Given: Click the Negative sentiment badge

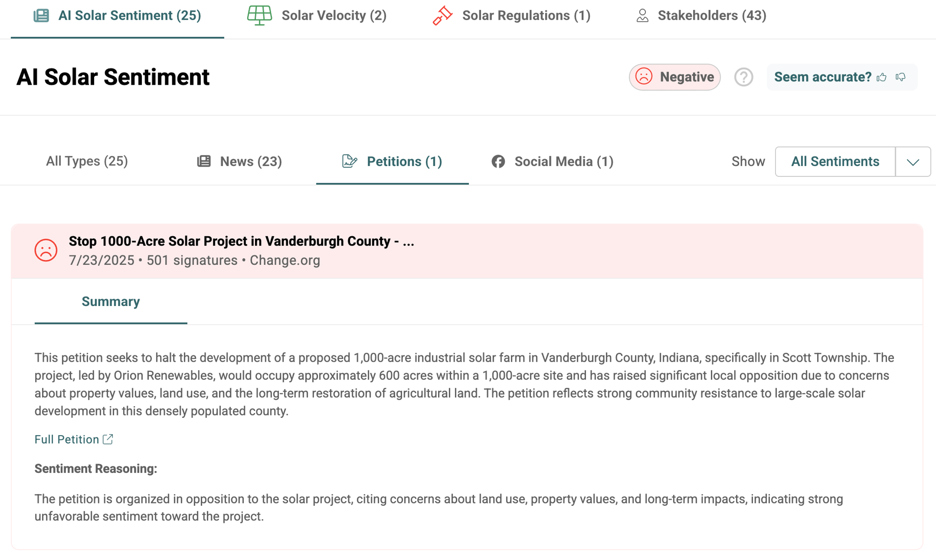Looking at the screenshot, I should click(x=674, y=77).
